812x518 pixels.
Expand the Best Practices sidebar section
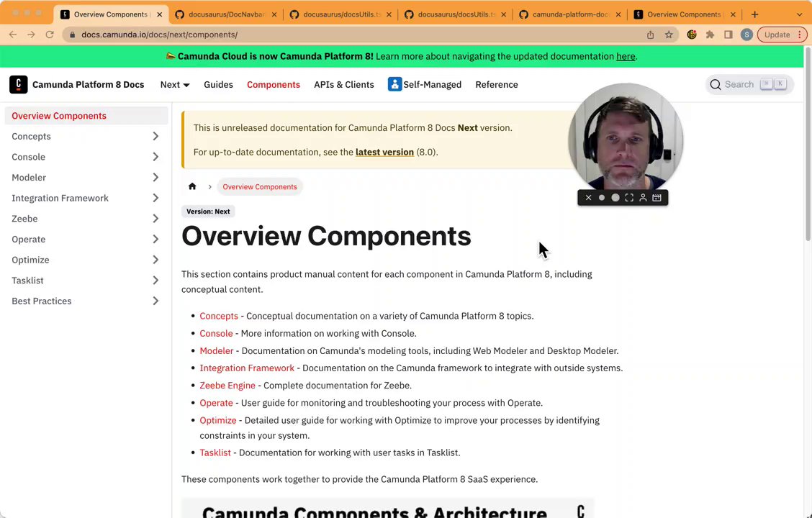[x=155, y=301]
